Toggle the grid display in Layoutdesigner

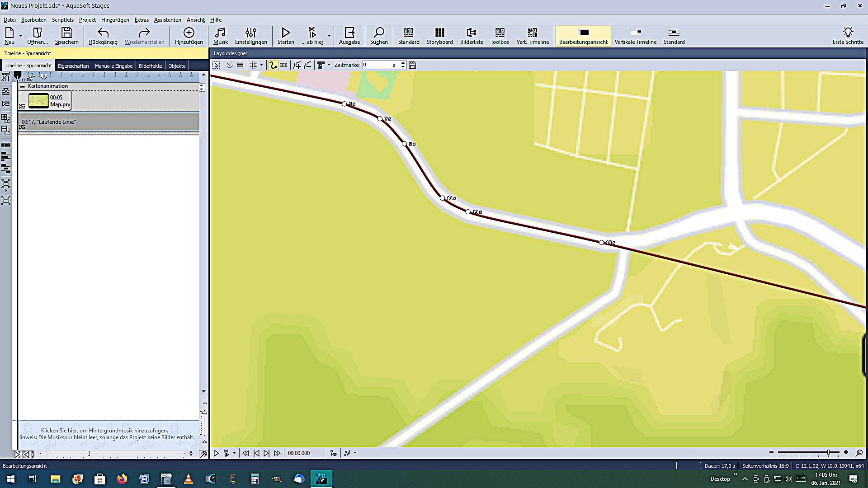254,65
